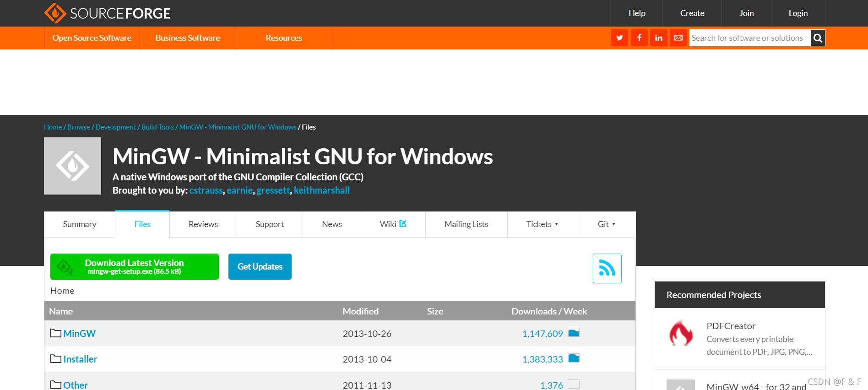This screenshot has width=868, height=390.
Task: Expand the Git dropdown
Action: click(607, 224)
